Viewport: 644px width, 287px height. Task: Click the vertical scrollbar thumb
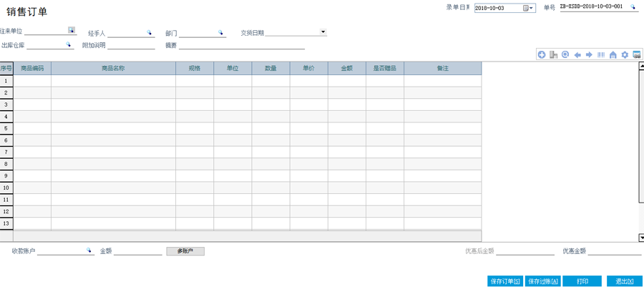click(641, 135)
